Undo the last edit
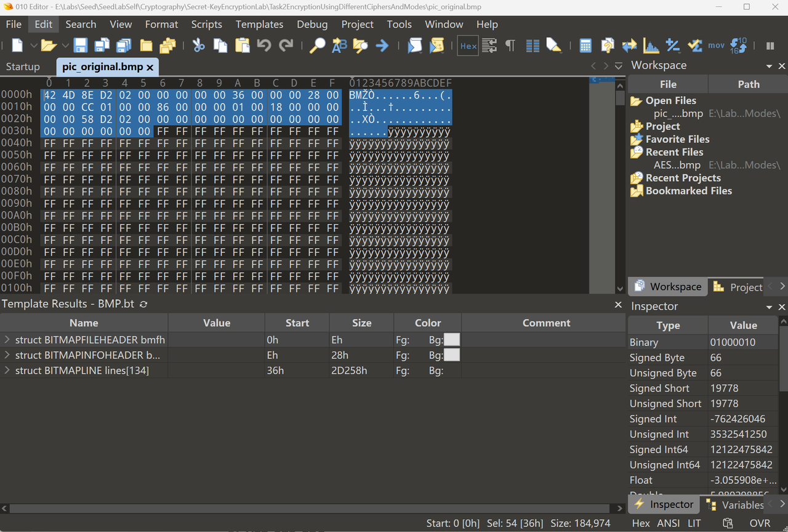The image size is (788, 532). point(264,46)
